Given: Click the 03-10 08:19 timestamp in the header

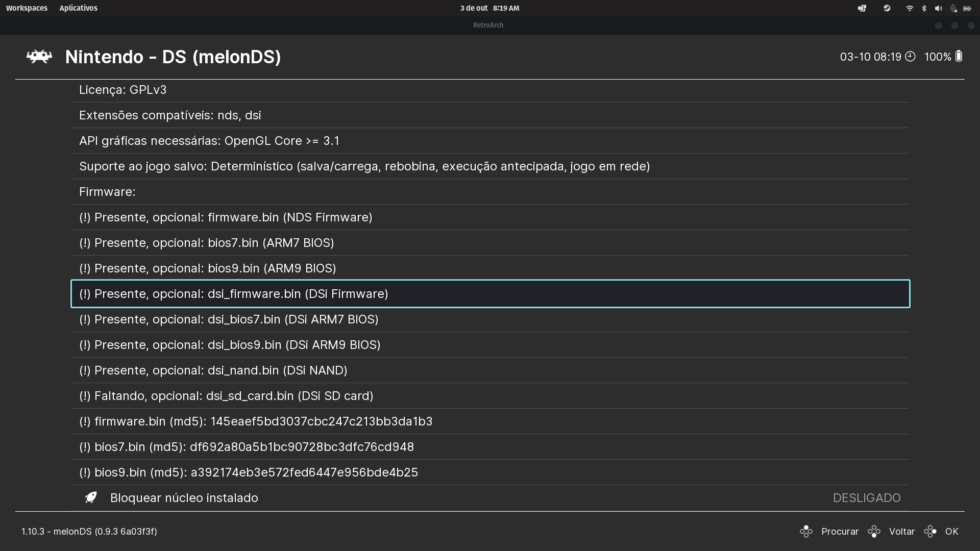Looking at the screenshot, I should click(x=871, y=57).
